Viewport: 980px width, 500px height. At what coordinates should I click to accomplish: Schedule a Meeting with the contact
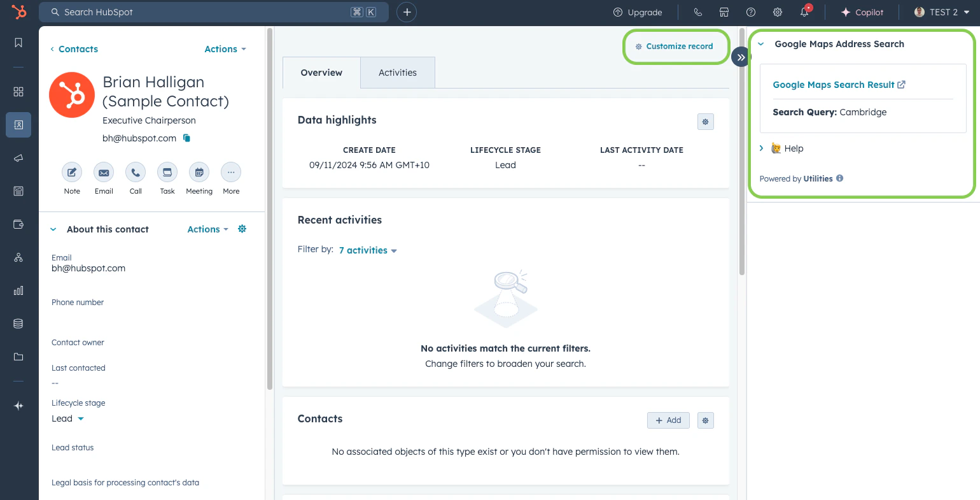click(199, 172)
